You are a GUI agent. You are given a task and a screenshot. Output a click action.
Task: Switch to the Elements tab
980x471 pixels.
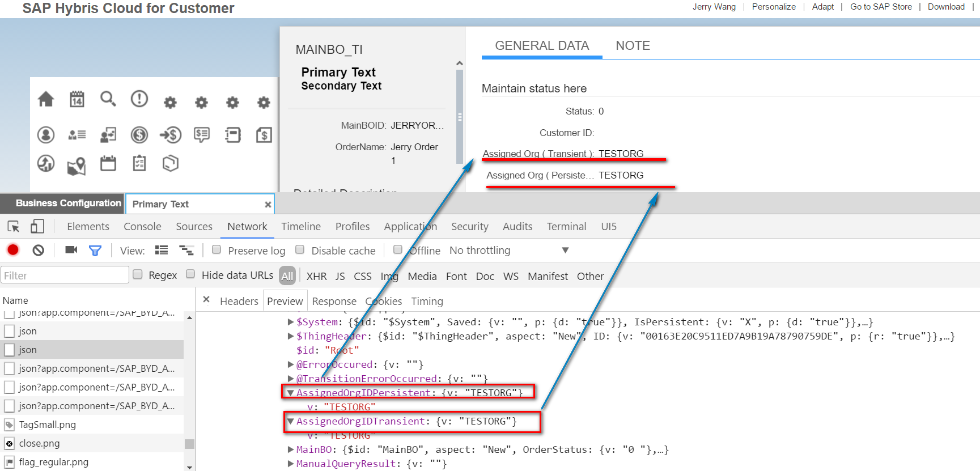88,227
